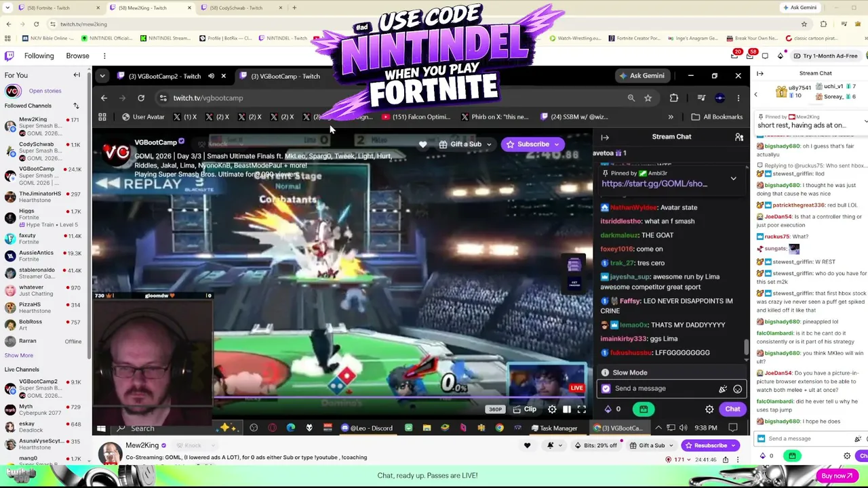Mute the VGBootCamp2 tab audio
Image resolution: width=868 pixels, height=488 pixels.
[x=211, y=76]
